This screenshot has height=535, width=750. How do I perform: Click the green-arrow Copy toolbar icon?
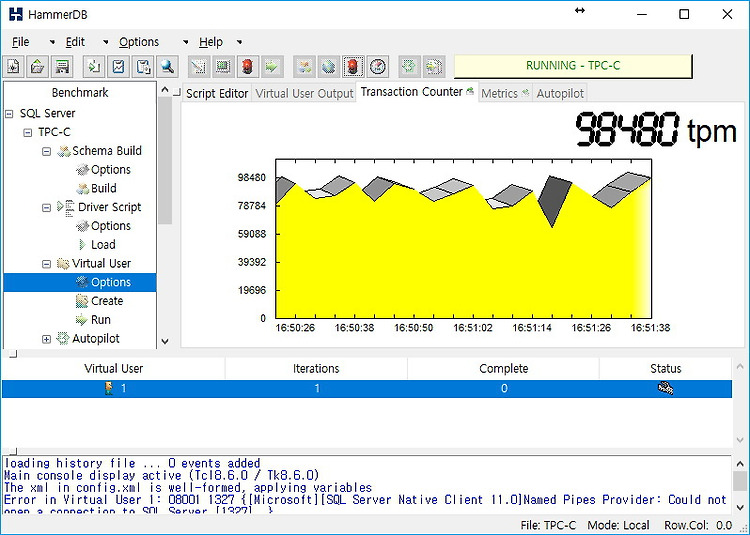(93, 66)
